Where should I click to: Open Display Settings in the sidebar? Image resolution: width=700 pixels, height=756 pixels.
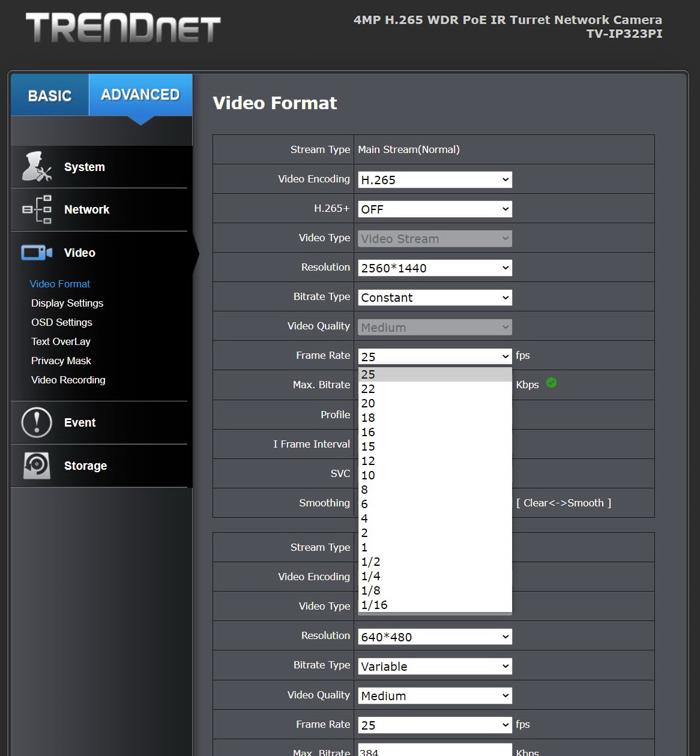coord(67,303)
